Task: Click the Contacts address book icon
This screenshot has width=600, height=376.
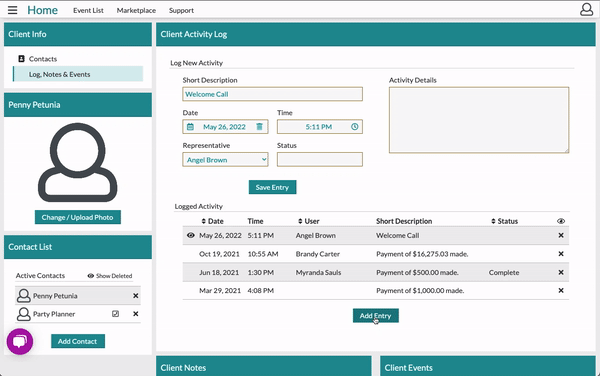Action: coord(21,59)
